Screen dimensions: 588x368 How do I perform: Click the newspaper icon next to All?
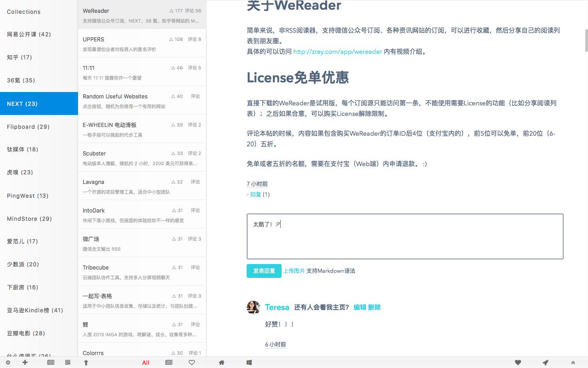coord(169,362)
